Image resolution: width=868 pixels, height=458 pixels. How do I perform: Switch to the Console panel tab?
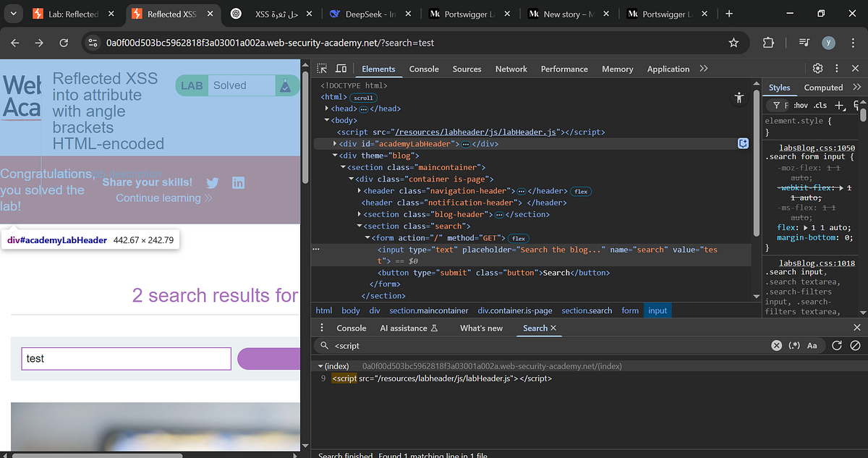[x=424, y=69]
